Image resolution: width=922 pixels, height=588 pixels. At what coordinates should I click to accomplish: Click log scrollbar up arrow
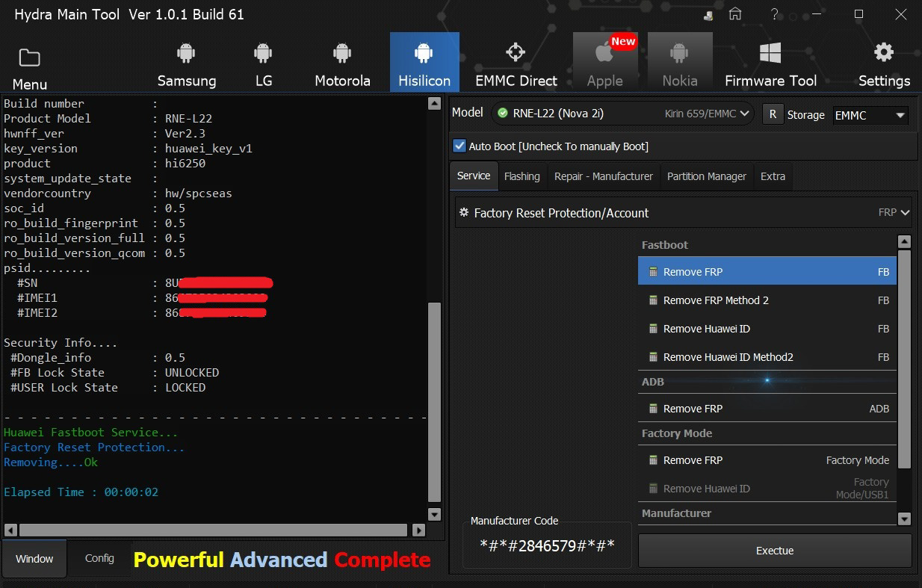[x=435, y=104]
